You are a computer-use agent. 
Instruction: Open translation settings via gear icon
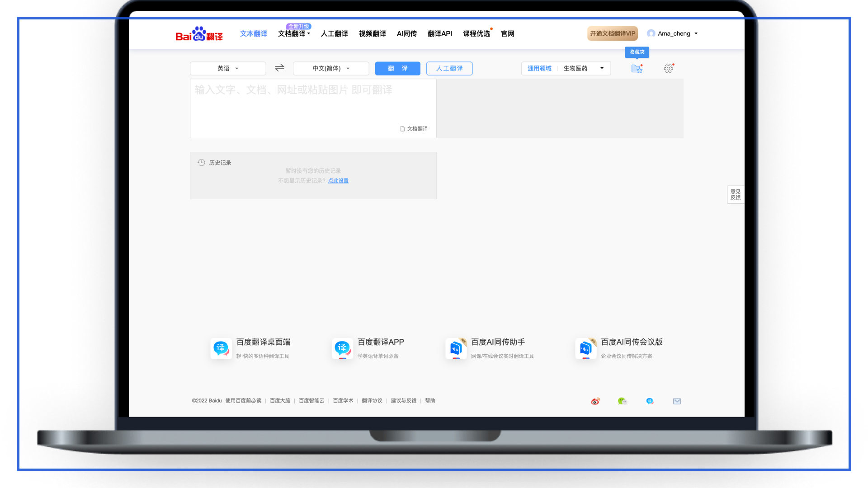tap(668, 68)
